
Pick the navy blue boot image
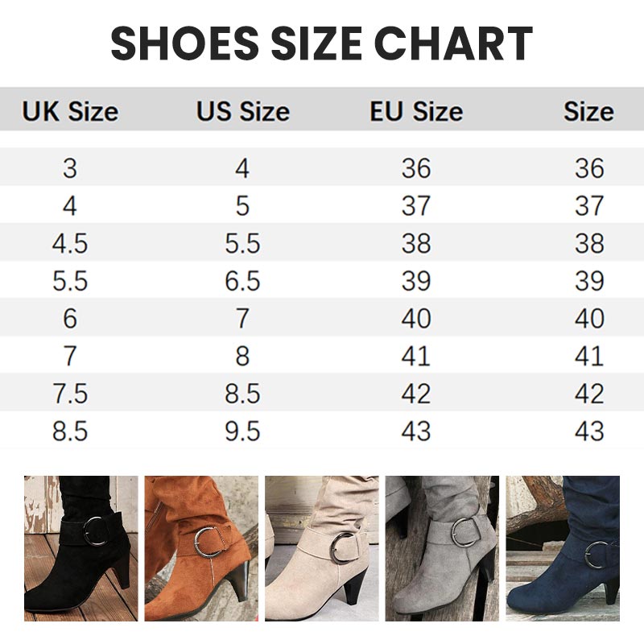563,547
